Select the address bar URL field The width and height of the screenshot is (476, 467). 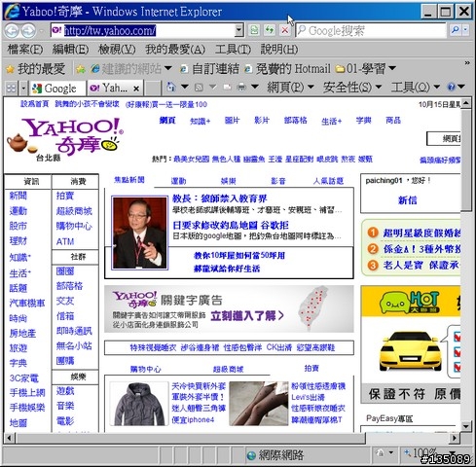pyautogui.click(x=143, y=30)
